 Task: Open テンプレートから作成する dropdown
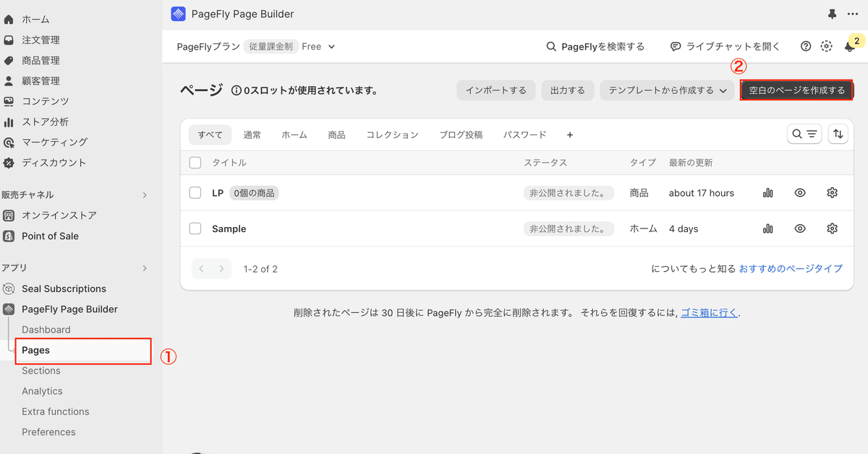(x=666, y=90)
